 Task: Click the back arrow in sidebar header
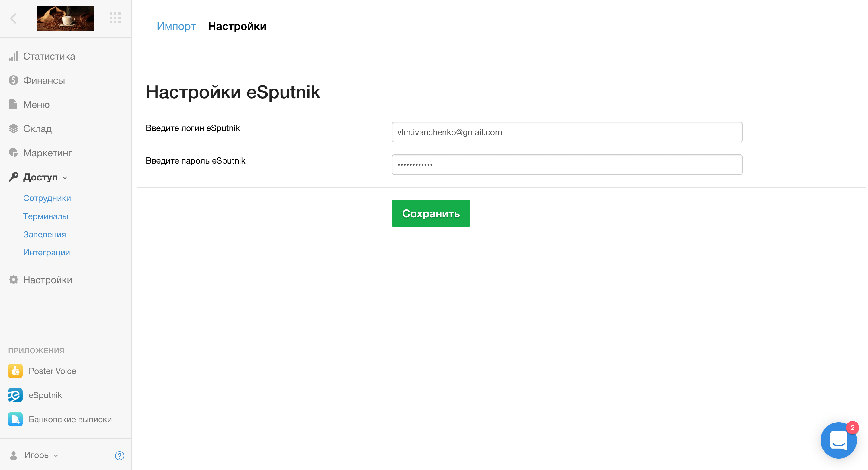coord(14,18)
